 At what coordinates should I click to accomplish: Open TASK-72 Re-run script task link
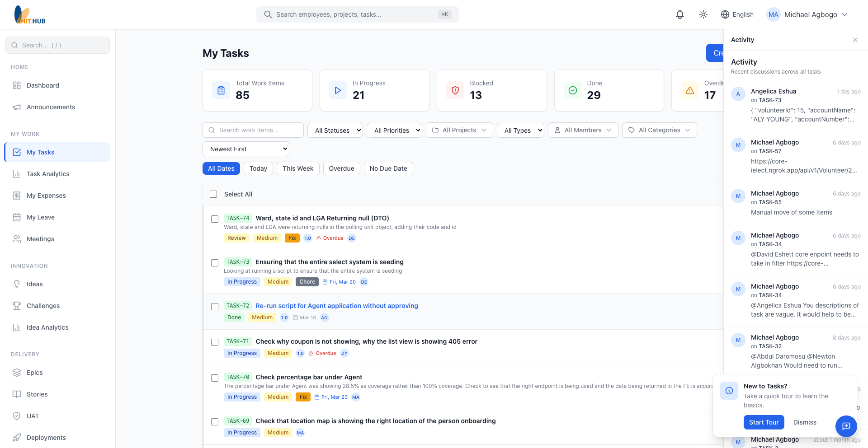tap(336, 306)
